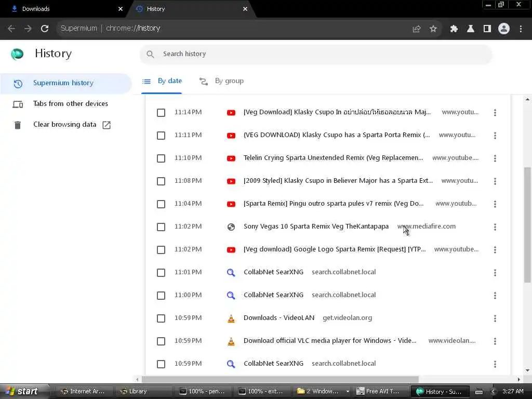Click the clock icon beside Supermium history
This screenshot has width=532, height=399.
(18, 84)
